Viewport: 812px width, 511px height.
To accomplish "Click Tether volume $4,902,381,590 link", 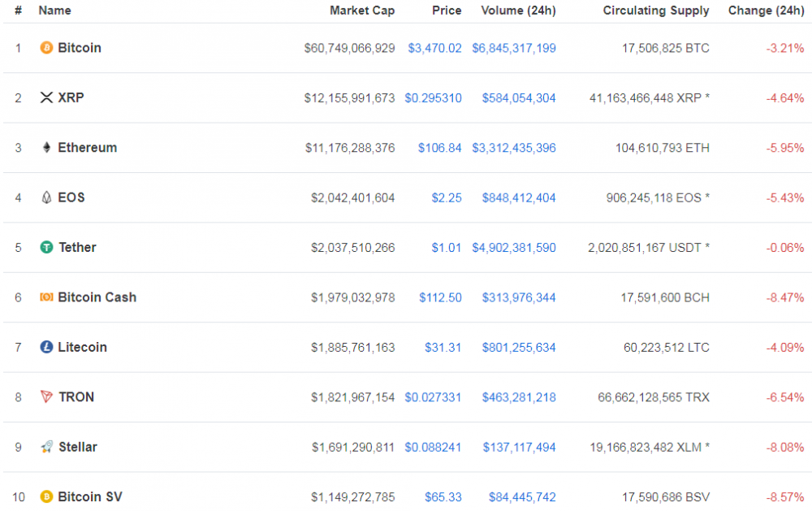I will 513,247.
